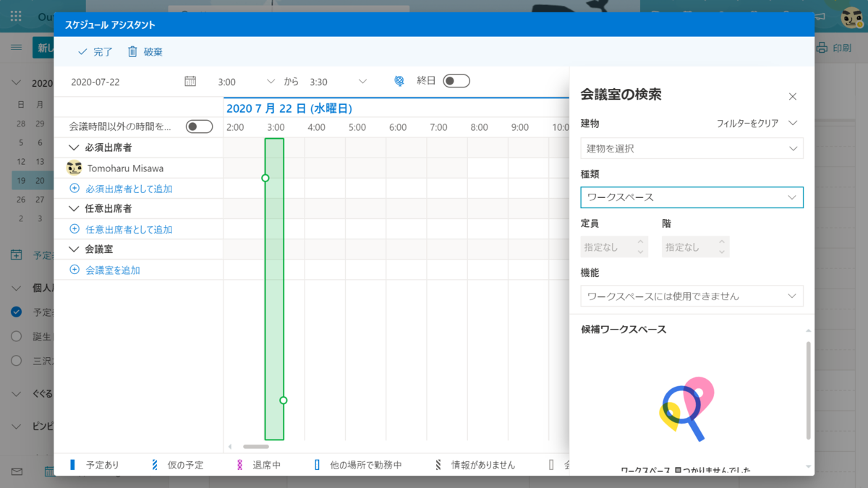The height and width of the screenshot is (488, 868).
Task: Click 会議室を追加 link
Action: click(113, 270)
